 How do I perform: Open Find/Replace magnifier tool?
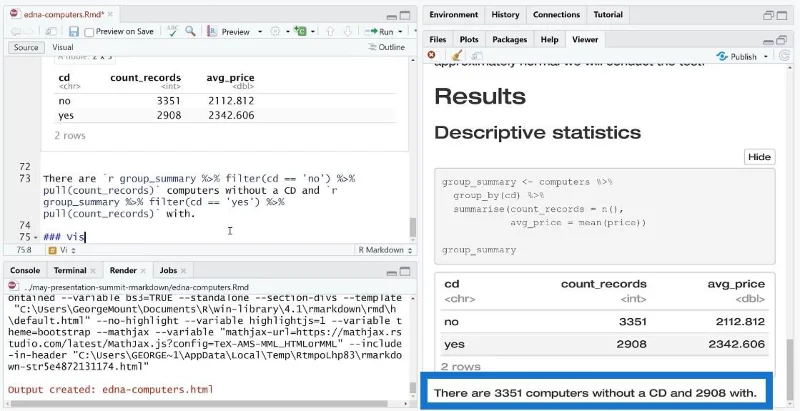coord(190,31)
